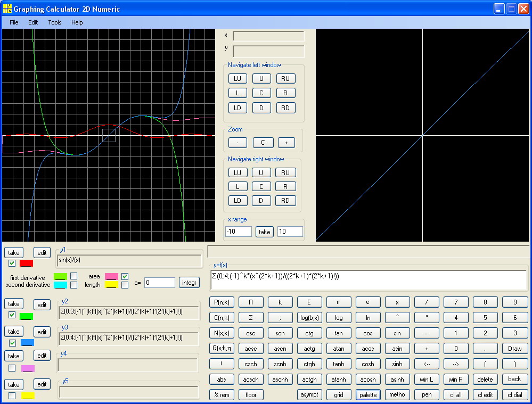Click the log(b;x) function key
Image resolution: width=532 pixels, height=404 pixels.
309,317
